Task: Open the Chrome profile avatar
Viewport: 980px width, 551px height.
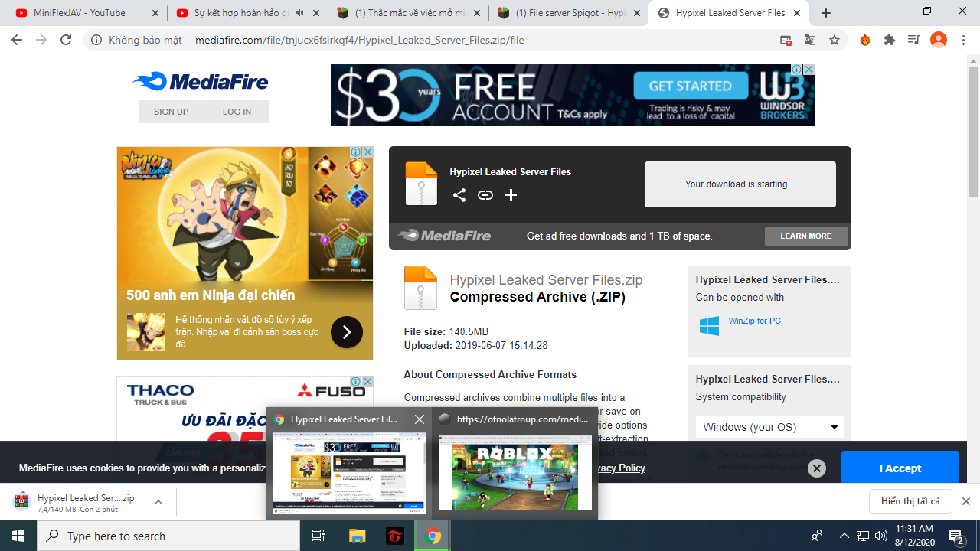Action: pos(939,40)
